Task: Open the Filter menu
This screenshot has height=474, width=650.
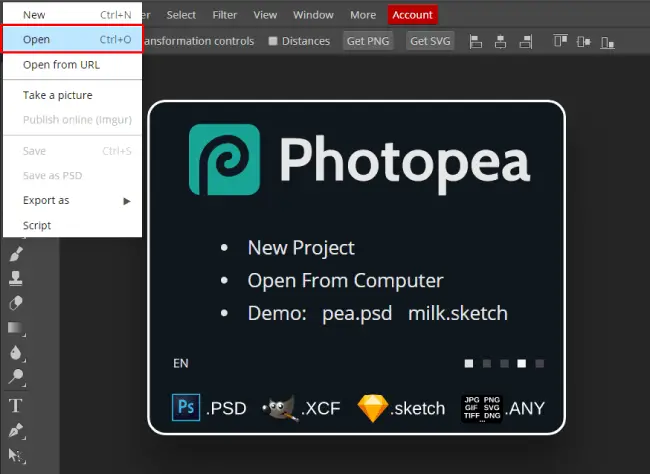Action: pos(225,15)
